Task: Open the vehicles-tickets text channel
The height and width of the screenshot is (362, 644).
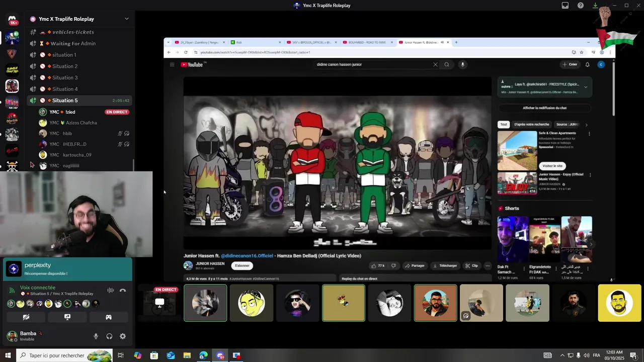Action: [x=80, y=32]
